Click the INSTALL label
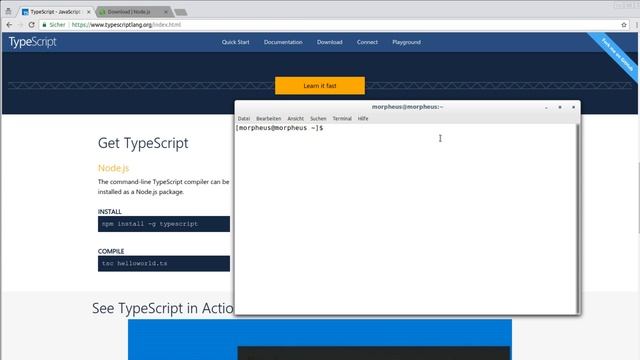Screen dimensions: 640x360 [x=109, y=211]
